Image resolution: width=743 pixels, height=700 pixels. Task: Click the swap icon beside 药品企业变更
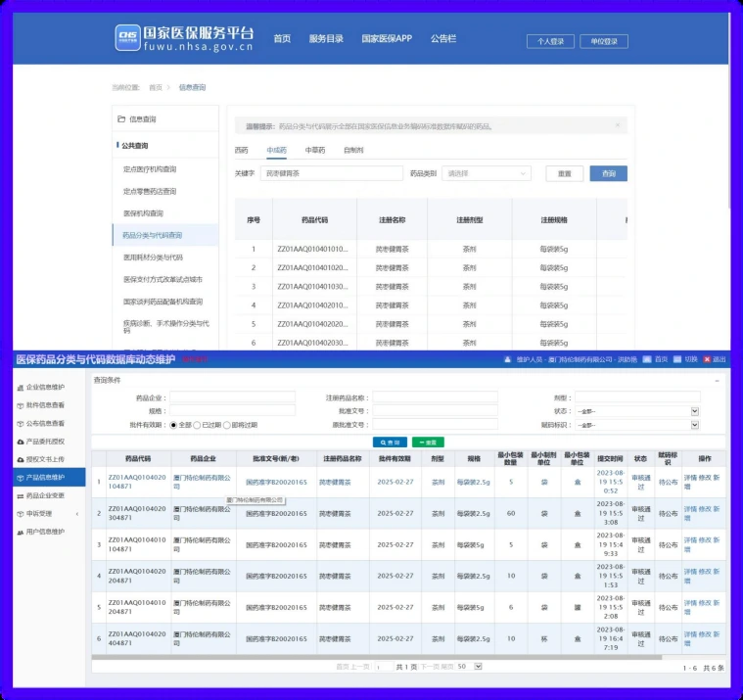click(21, 496)
